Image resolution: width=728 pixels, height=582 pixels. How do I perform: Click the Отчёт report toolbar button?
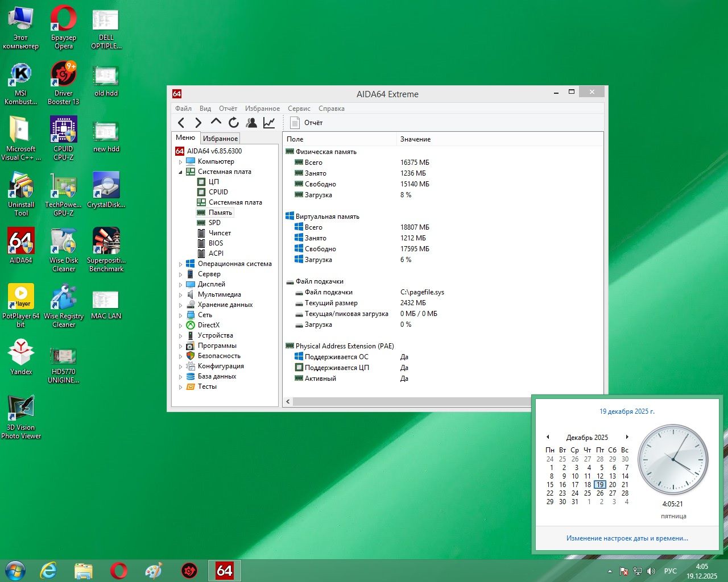307,122
